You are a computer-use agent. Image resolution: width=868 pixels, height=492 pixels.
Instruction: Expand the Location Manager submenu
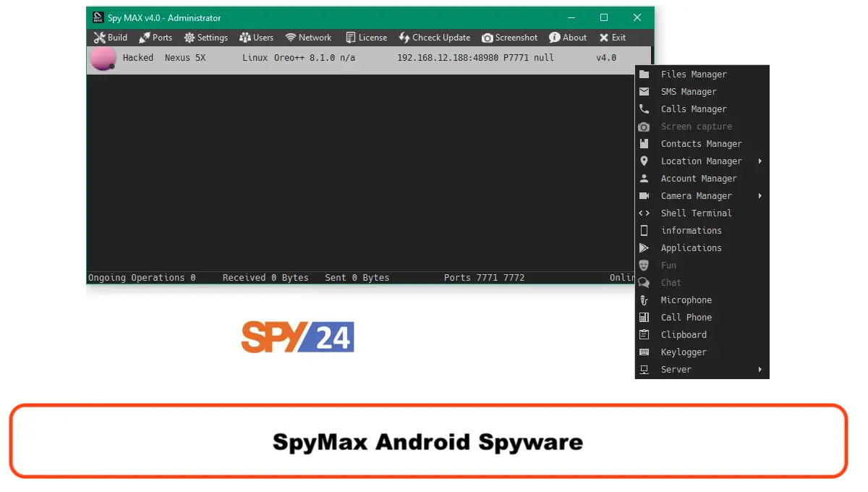click(x=702, y=161)
